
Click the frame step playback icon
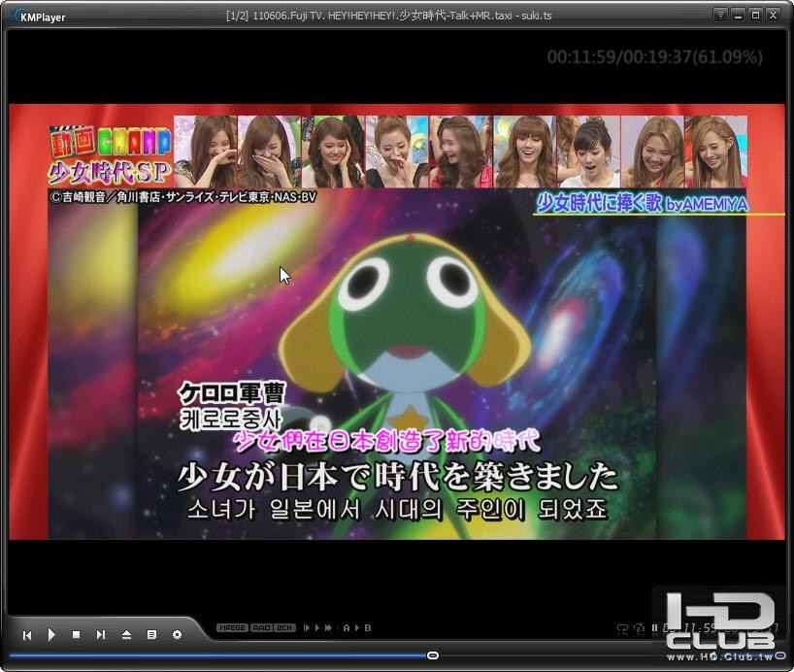tap(307, 628)
